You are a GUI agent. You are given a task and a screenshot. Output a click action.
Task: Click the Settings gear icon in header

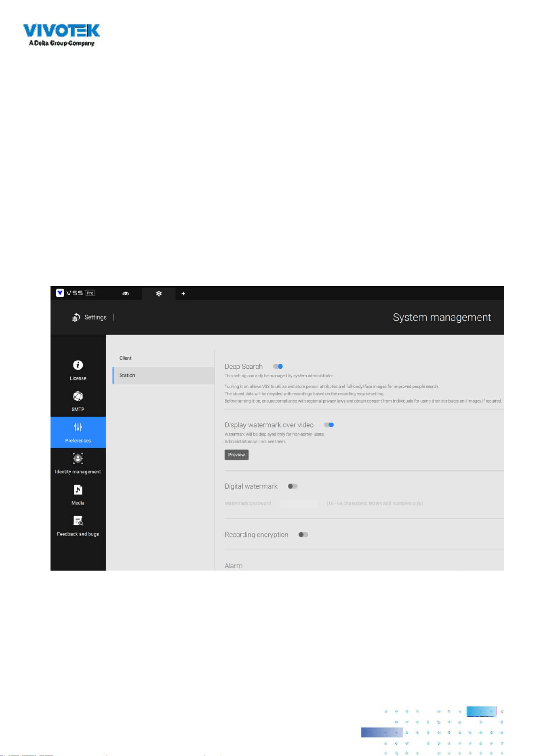point(76,317)
